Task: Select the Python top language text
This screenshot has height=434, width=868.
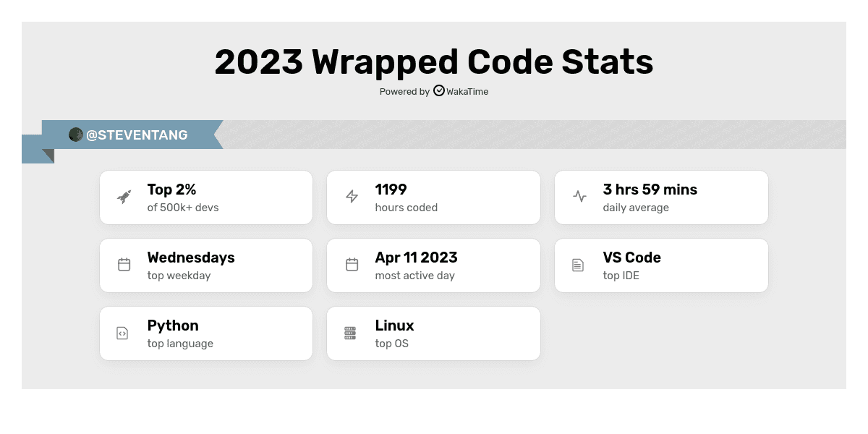Action: pyautogui.click(x=173, y=325)
